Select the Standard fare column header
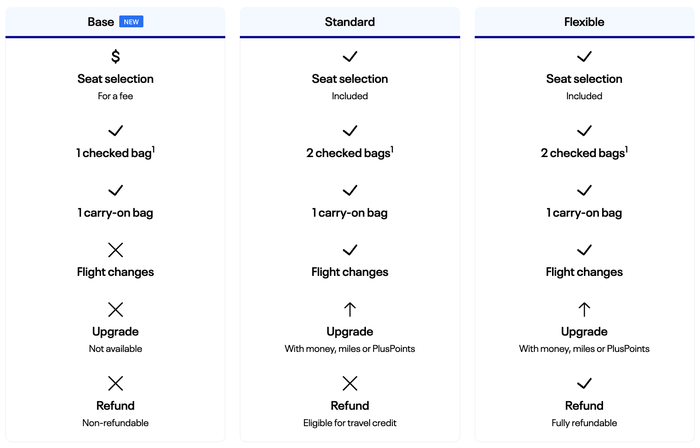Image resolution: width=700 pixels, height=448 pixels. 350,22
